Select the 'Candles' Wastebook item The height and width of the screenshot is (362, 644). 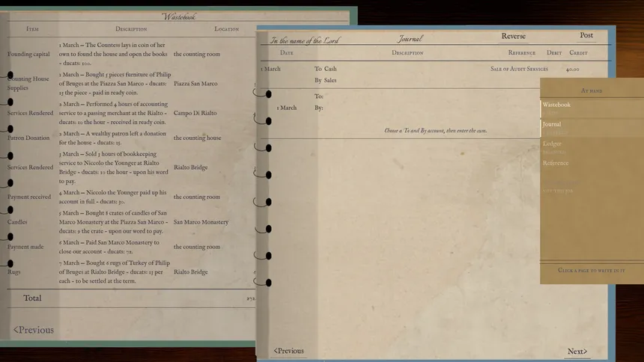click(16, 222)
